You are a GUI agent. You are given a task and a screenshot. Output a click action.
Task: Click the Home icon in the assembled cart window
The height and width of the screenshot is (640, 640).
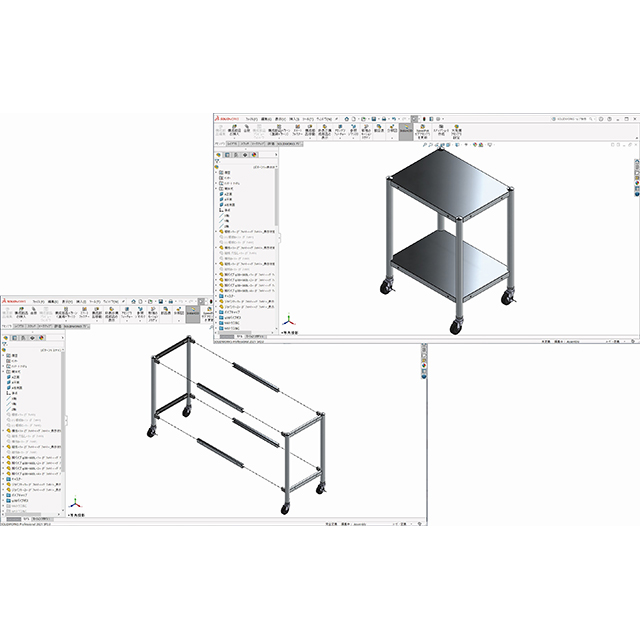(x=347, y=119)
